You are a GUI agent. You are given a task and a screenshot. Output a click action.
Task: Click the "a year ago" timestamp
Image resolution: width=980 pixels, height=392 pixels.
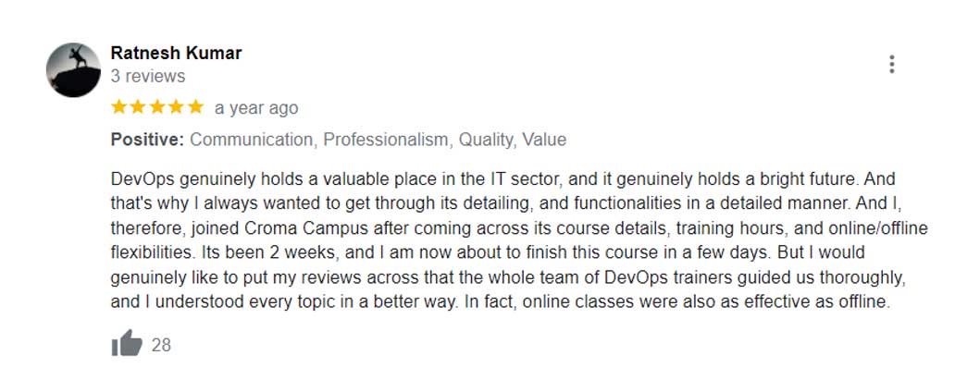click(x=256, y=108)
